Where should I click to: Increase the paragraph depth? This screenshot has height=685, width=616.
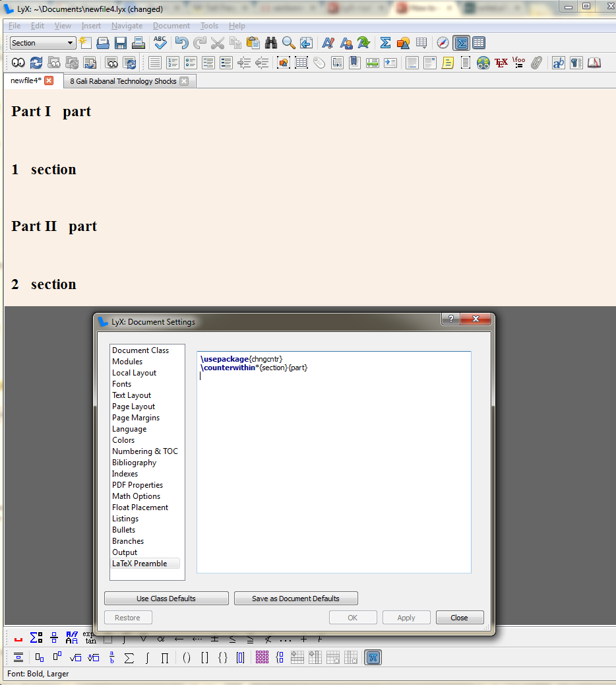click(244, 63)
